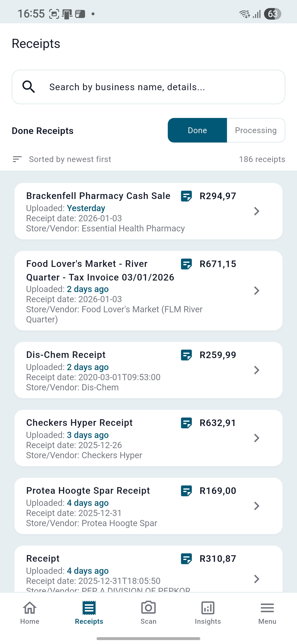Screen dimensions: 297x644
Task: Keep Done receipts selected
Action: (197, 130)
